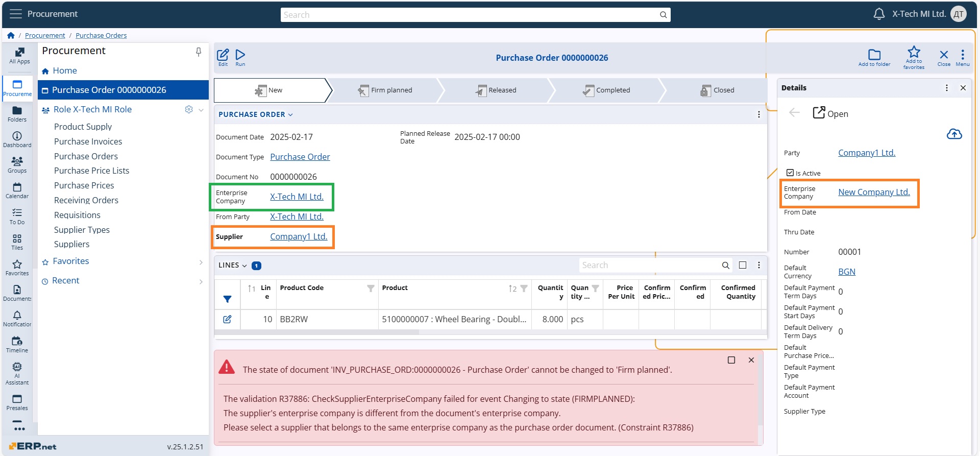Open the Company1 Ltd. supplier link
This screenshot has width=980, height=456.
[x=299, y=236]
